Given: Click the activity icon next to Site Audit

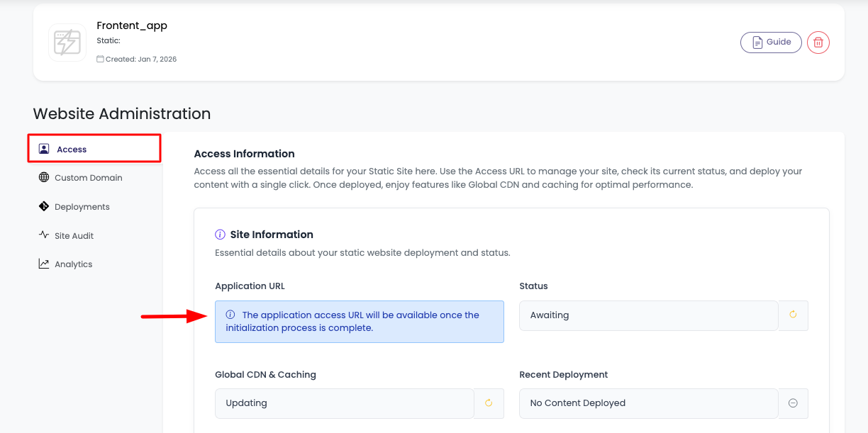Looking at the screenshot, I should [x=43, y=235].
